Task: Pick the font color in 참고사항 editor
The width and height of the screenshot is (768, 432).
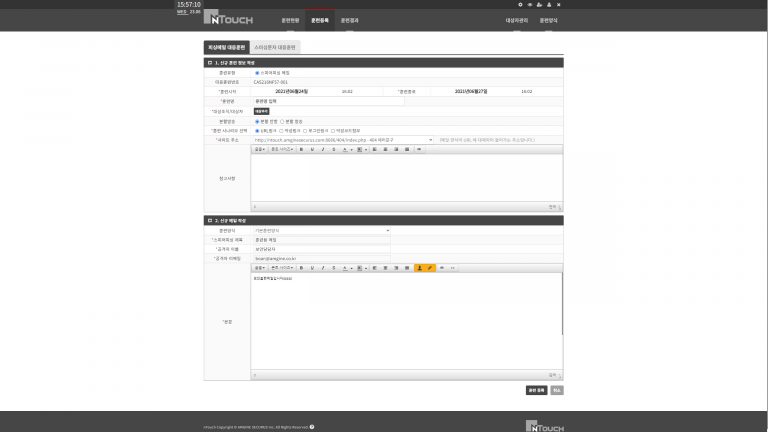Action: coord(345,149)
